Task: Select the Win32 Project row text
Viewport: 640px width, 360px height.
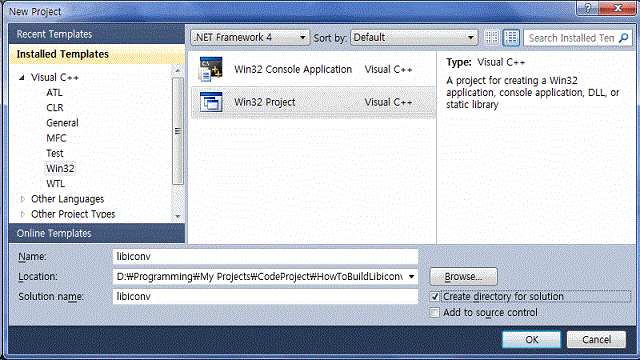Action: tap(264, 102)
